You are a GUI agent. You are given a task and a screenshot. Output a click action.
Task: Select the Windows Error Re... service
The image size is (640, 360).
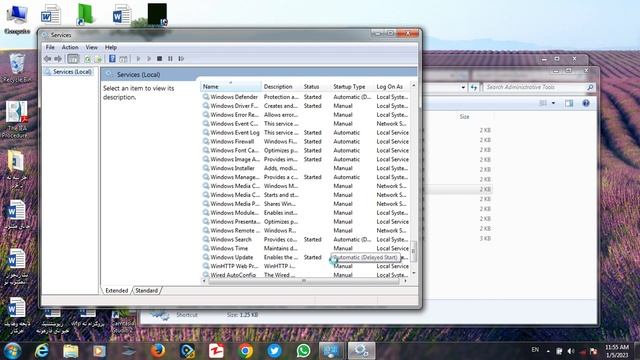[234, 115]
